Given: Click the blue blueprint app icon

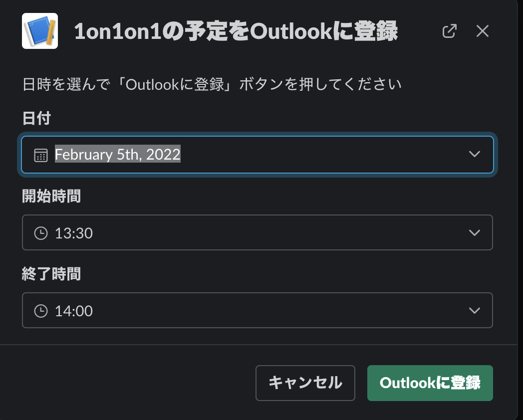Looking at the screenshot, I should coord(40,31).
